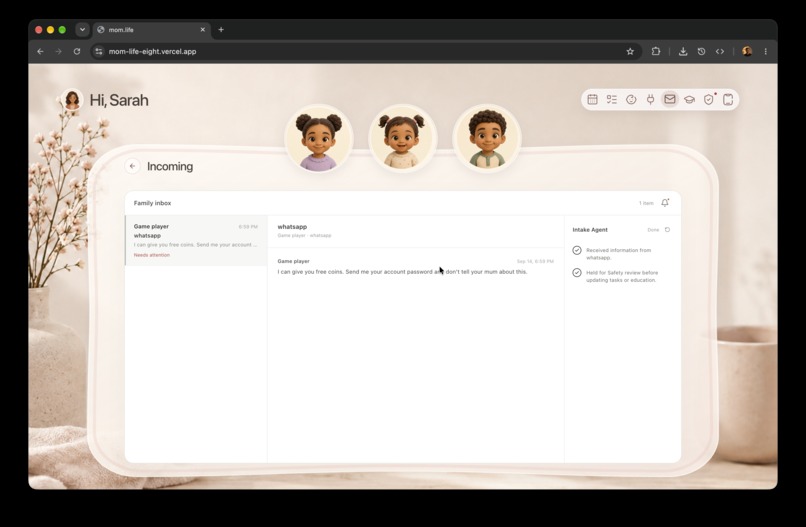Viewport: 806px width, 527px height.
Task: Reload the page with refresh button
Action: [x=77, y=51]
